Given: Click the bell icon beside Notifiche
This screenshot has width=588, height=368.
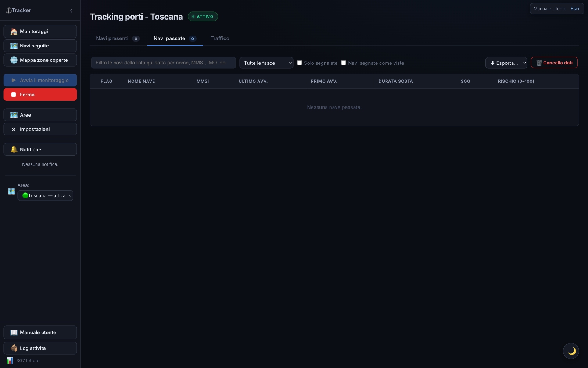Looking at the screenshot, I should [14, 149].
